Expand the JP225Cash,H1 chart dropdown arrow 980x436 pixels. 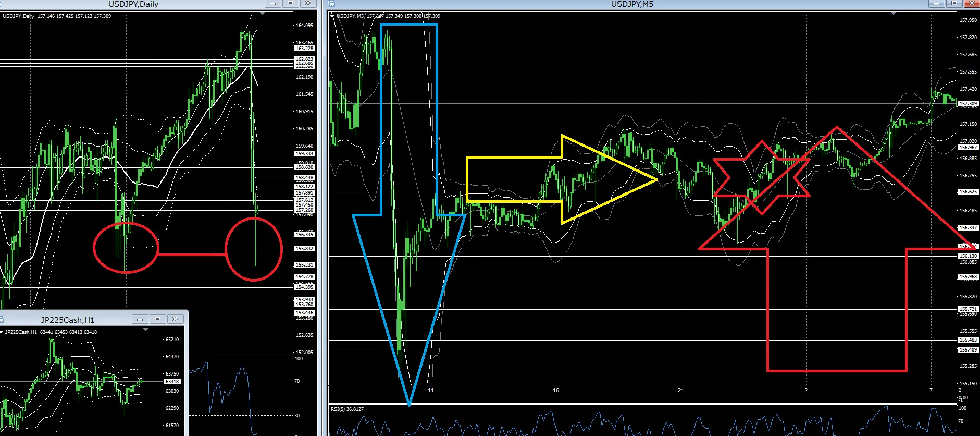tap(2, 332)
